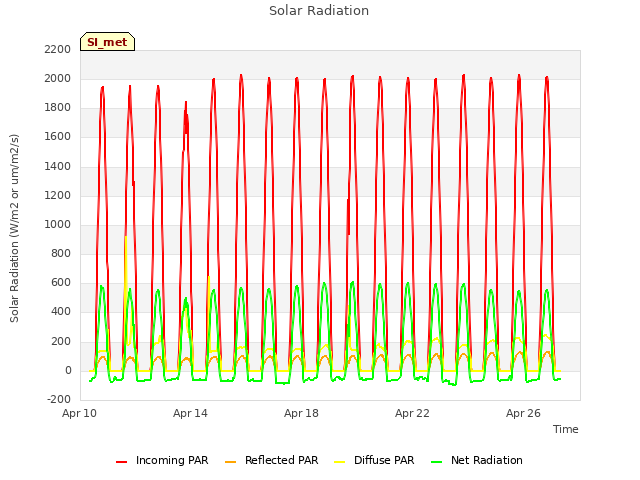Click the 2200 y-axis tick label
640x480 pixels.
58,49
